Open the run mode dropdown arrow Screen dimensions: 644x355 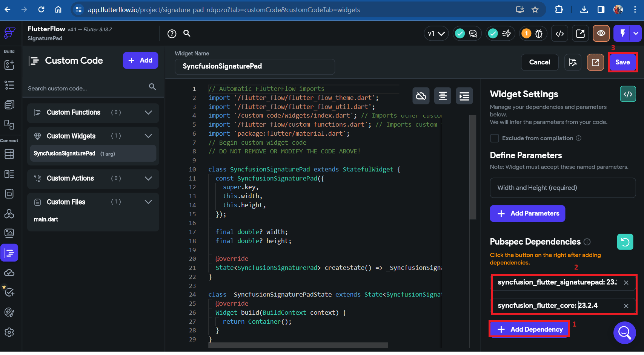pyautogui.click(x=636, y=34)
